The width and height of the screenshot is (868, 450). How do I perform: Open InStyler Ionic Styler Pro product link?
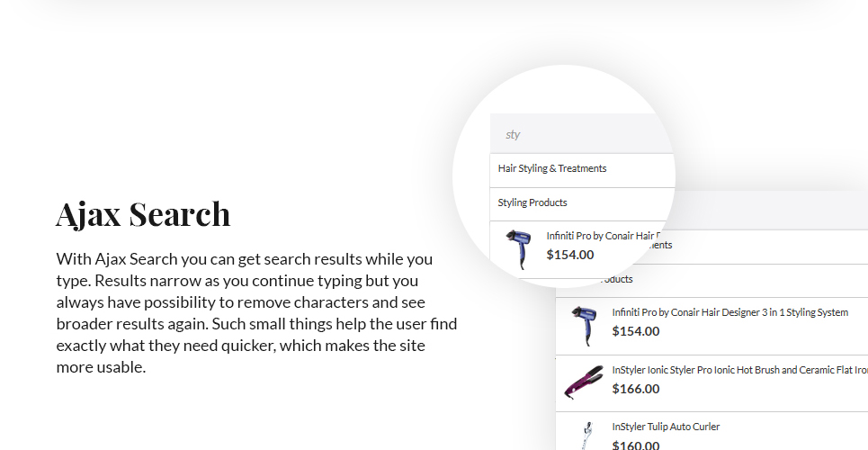[739, 370]
